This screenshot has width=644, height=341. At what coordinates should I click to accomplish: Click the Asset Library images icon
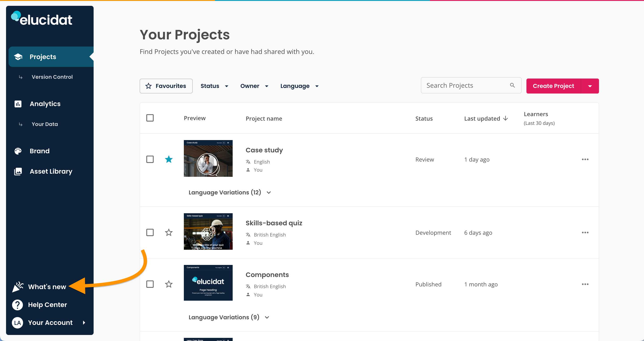pos(18,171)
